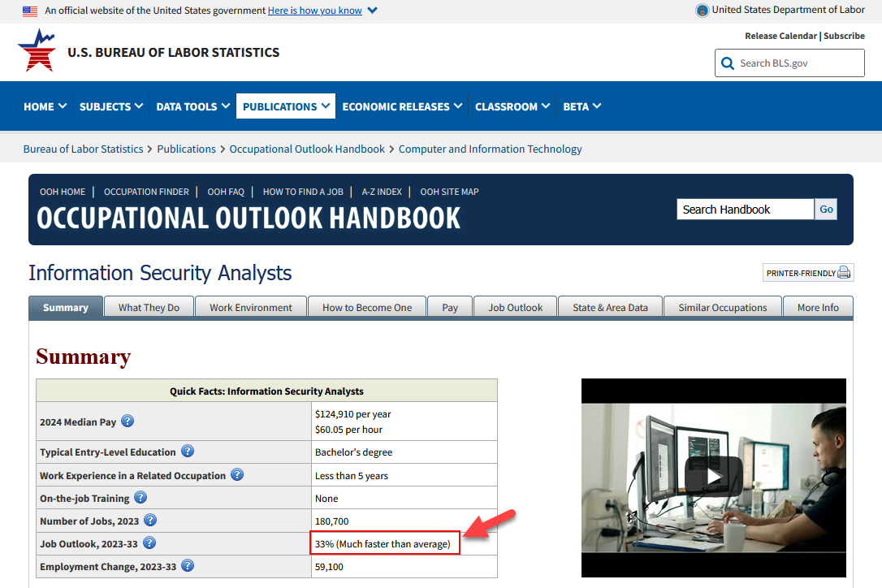The width and height of the screenshot is (882, 588).
Task: Click the '59,100' employment change value
Action: (329, 567)
